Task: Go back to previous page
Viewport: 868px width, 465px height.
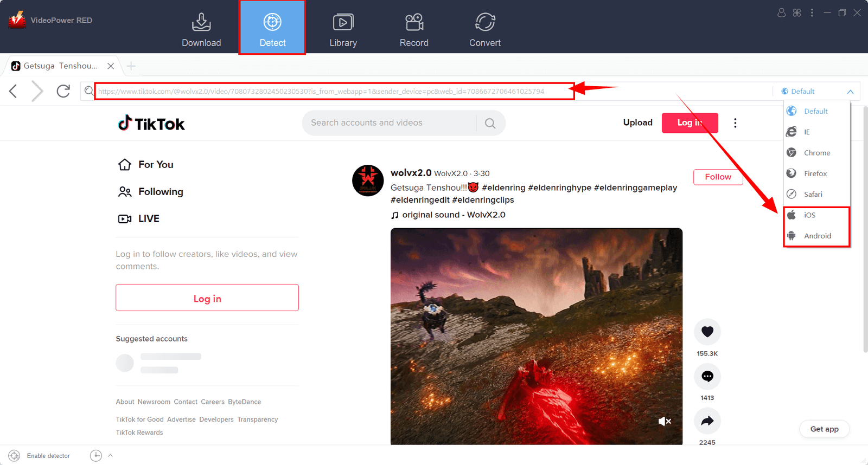Action: pyautogui.click(x=14, y=91)
